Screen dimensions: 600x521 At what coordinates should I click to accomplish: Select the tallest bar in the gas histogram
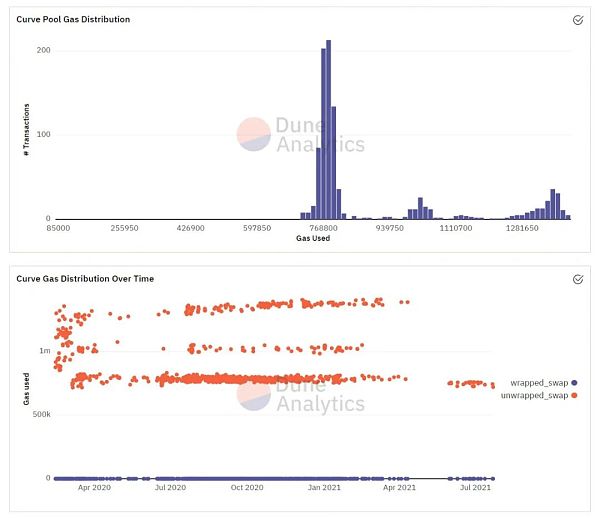click(328, 130)
